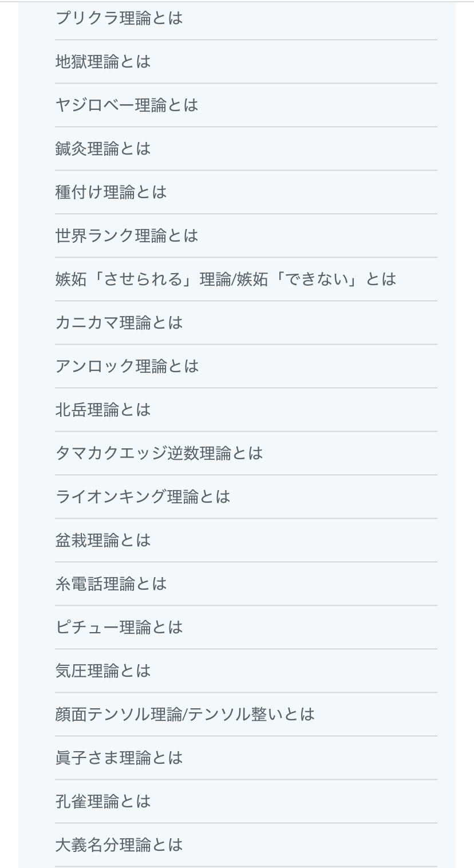Go to 種付け理論とは section
The image size is (474, 868).
tap(111, 192)
